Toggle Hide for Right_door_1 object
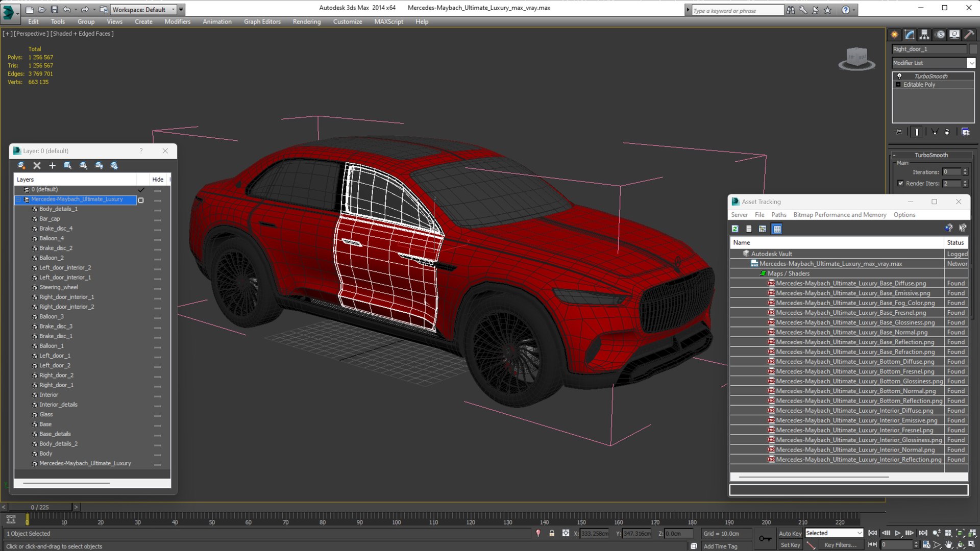 (x=158, y=386)
